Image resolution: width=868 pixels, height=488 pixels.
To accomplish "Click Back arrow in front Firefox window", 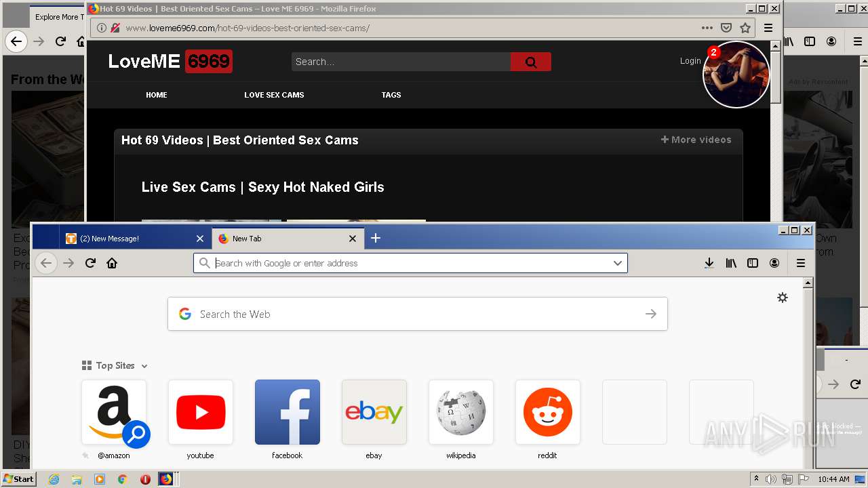I will [46, 263].
